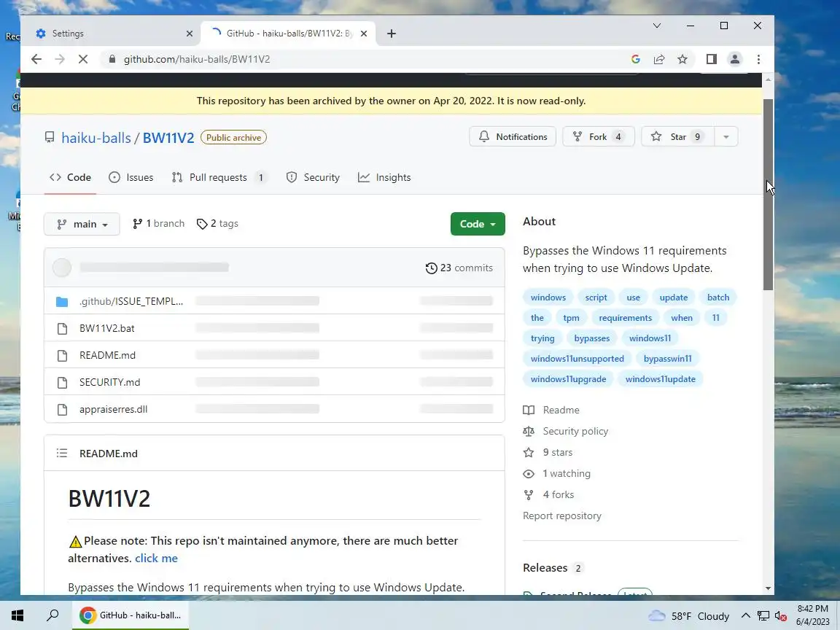Open the tab search chevron
Viewport: 840px width, 630px height.
tap(657, 26)
